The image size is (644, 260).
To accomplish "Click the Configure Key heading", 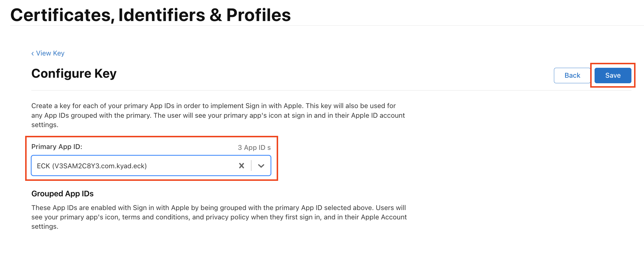I will 73,74.
